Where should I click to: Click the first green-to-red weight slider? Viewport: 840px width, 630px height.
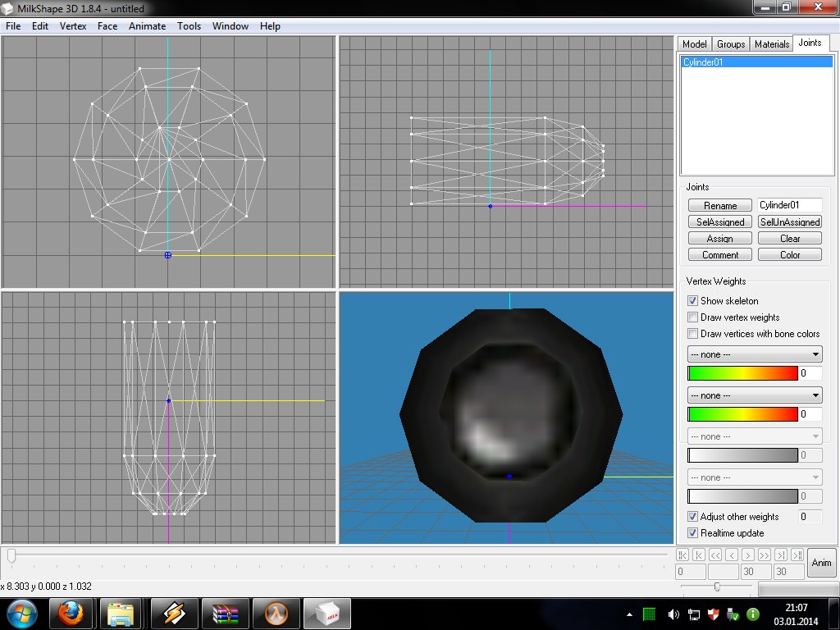click(x=742, y=373)
